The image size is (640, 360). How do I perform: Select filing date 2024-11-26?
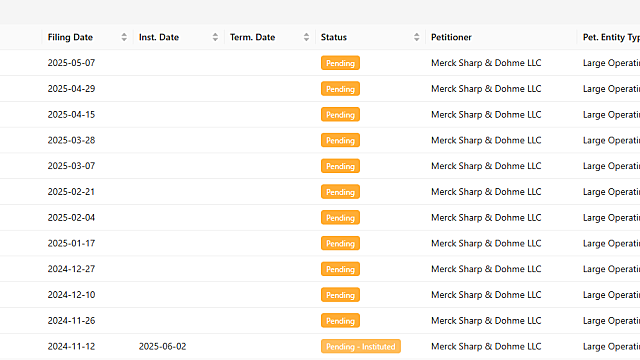click(71, 320)
